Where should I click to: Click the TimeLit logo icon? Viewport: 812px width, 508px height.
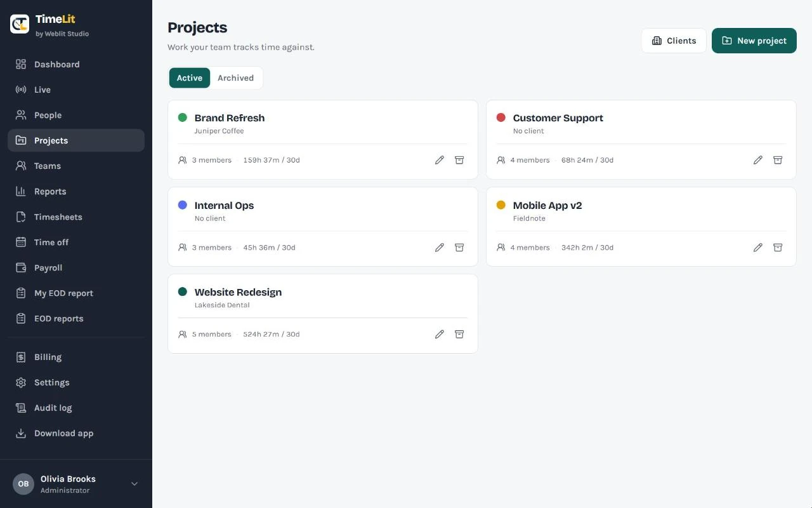[20, 24]
